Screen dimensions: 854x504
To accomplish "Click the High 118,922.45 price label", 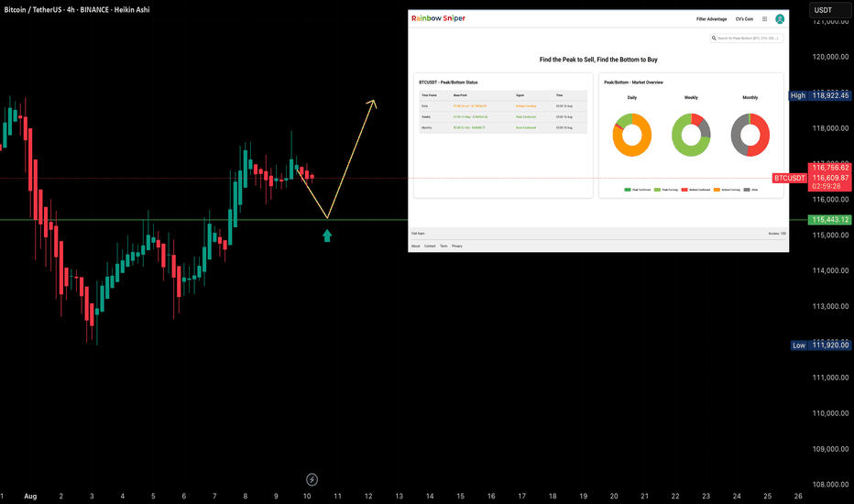I will tap(820, 95).
